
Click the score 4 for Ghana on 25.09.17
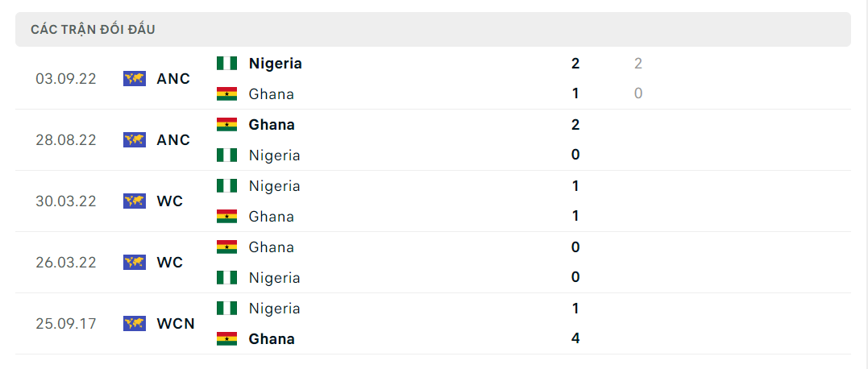pyautogui.click(x=575, y=338)
